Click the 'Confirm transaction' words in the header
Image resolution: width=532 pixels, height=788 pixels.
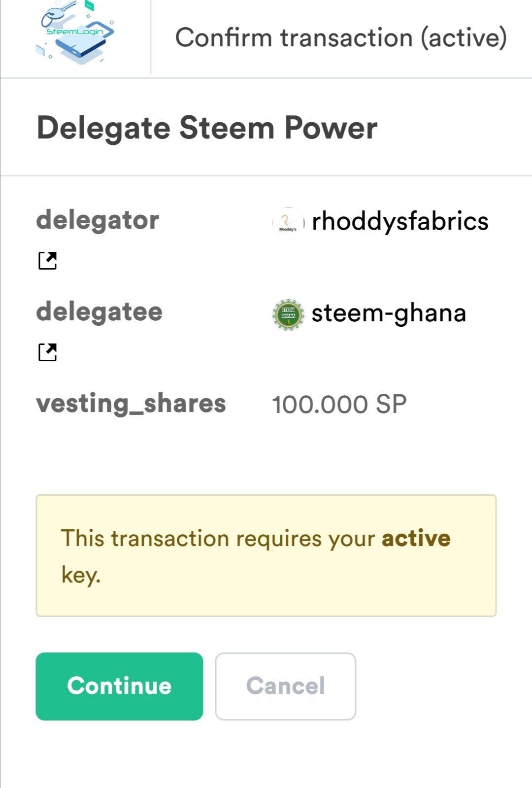click(x=294, y=38)
